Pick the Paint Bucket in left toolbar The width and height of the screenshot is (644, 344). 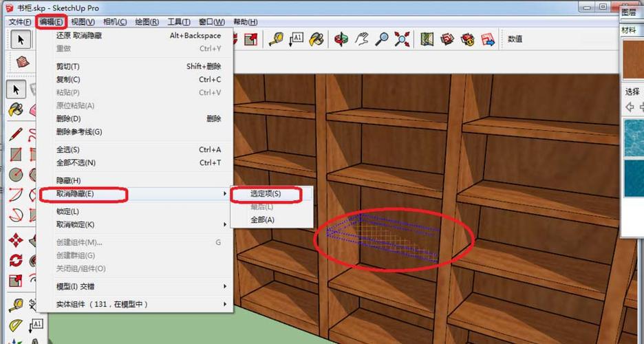click(16, 109)
